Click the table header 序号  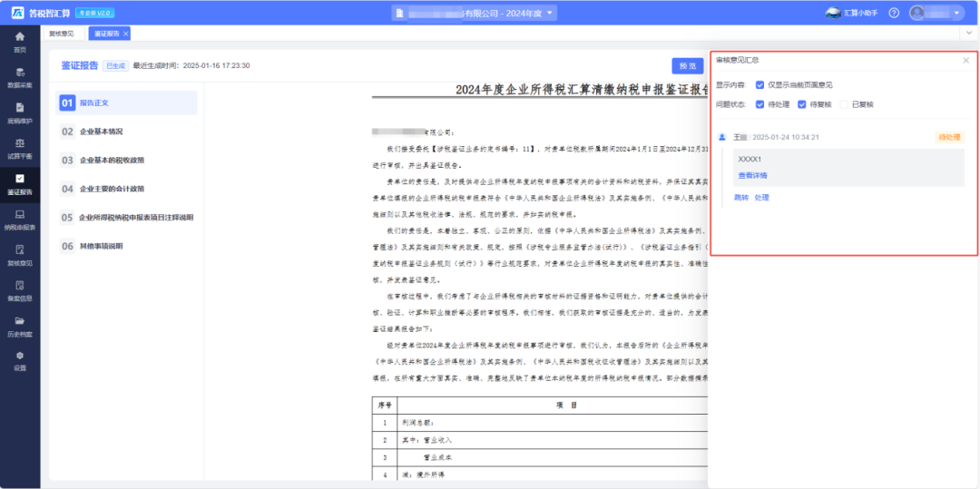(x=385, y=405)
